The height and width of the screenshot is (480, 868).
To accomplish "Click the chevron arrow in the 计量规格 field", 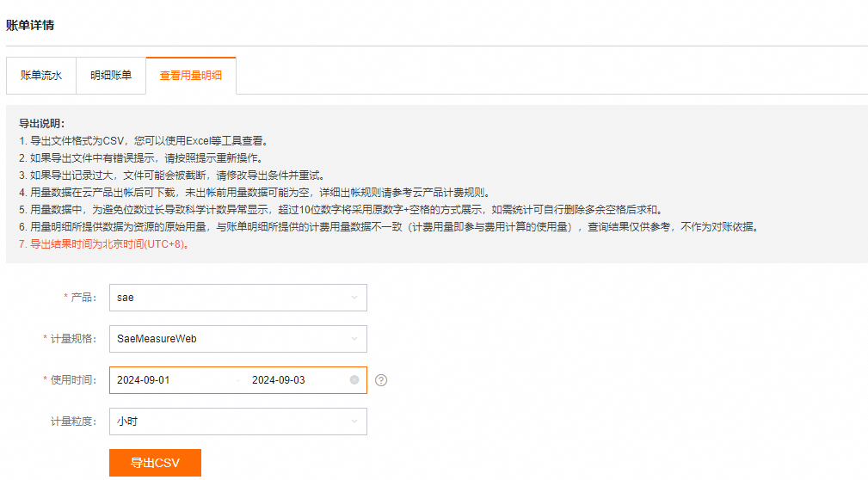I will pos(354,339).
